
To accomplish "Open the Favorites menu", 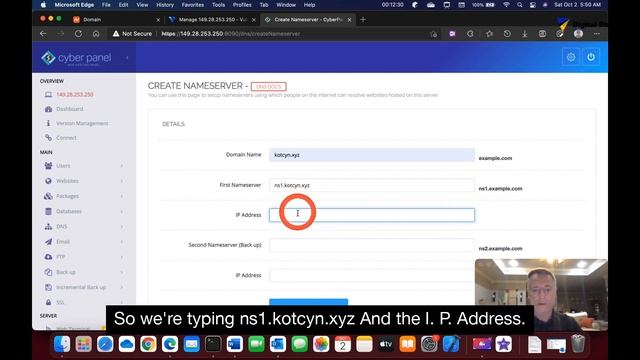I will point(193,5).
